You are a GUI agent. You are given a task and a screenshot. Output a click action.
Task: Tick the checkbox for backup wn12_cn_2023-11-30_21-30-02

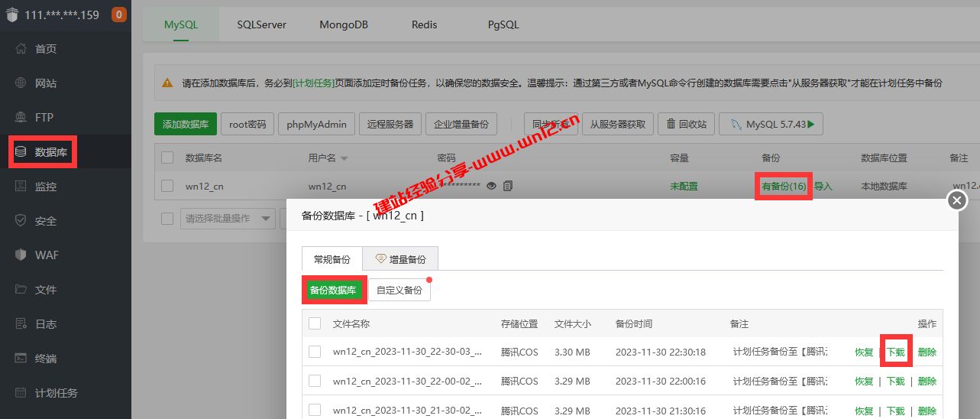315,411
